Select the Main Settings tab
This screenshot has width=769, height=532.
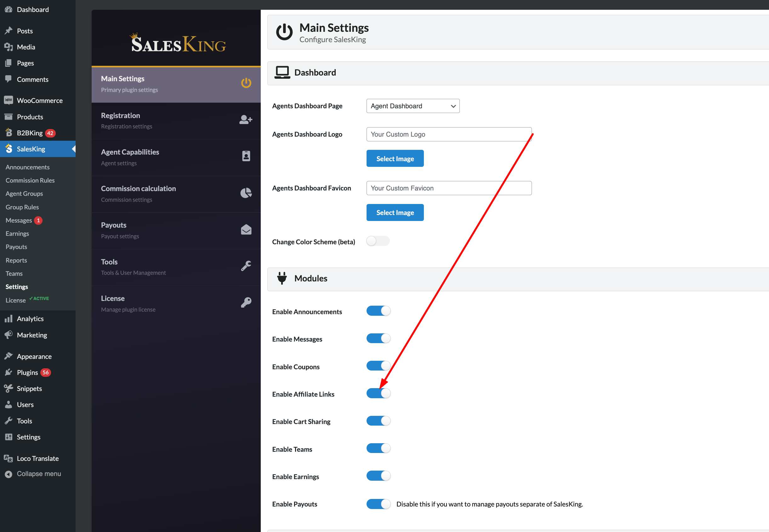176,85
